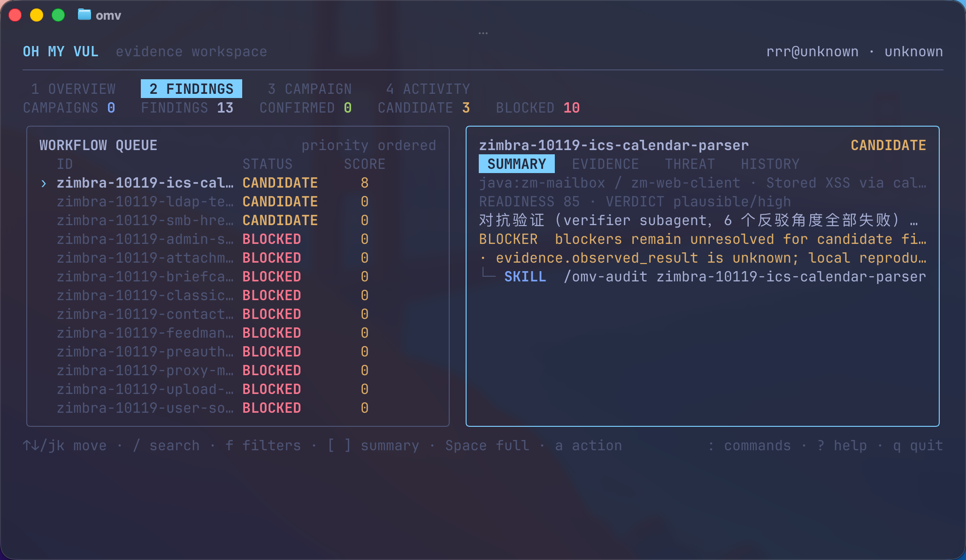
Task: Click the f filters hint in footer
Action: pyautogui.click(x=263, y=446)
